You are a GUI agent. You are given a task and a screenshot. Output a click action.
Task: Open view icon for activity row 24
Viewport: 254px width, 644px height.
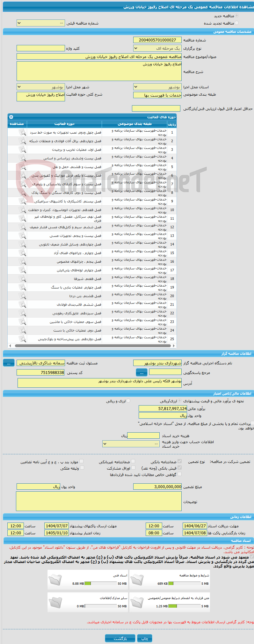click(22, 330)
